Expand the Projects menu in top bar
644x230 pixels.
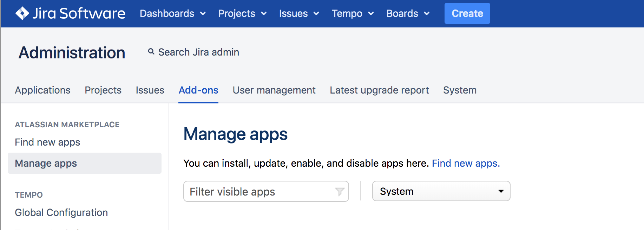pyautogui.click(x=242, y=13)
